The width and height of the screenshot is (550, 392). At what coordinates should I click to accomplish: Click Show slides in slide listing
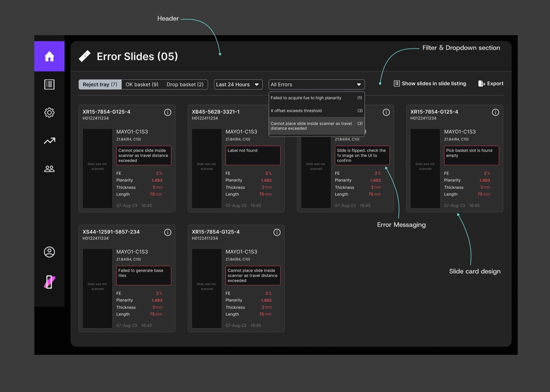tap(434, 83)
